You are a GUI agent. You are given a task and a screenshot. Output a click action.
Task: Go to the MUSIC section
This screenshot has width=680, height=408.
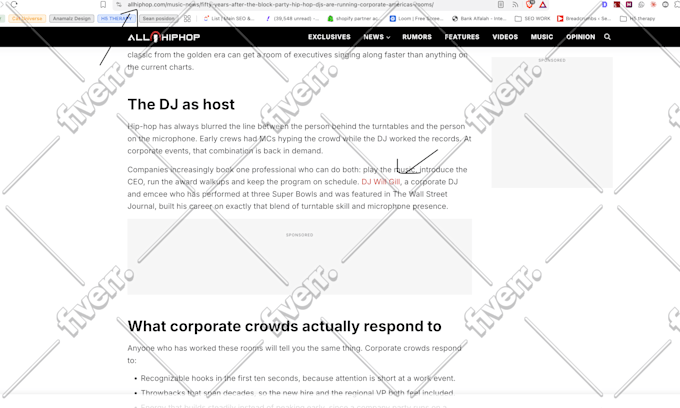(542, 37)
